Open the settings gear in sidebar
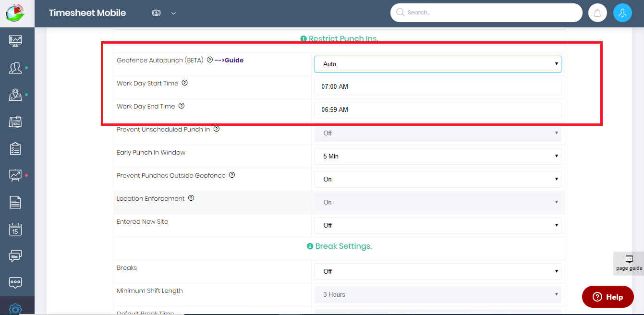Viewport: 644px width, 315px height. (x=15, y=309)
